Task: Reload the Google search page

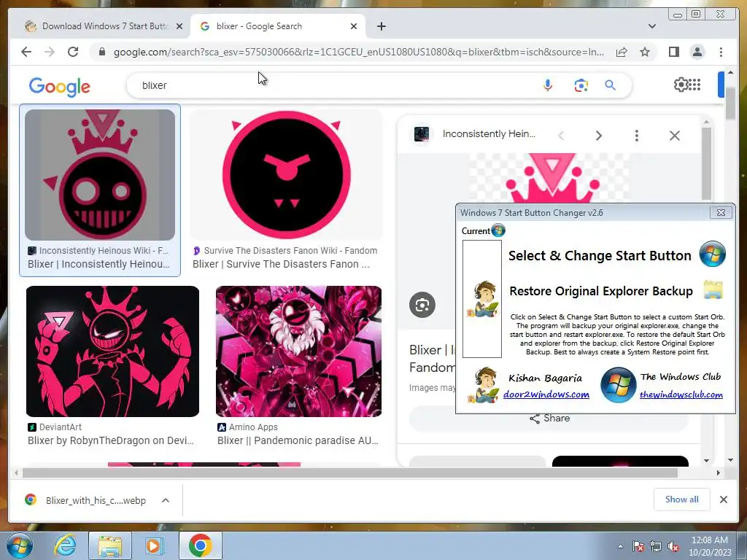Action: pos(73,52)
